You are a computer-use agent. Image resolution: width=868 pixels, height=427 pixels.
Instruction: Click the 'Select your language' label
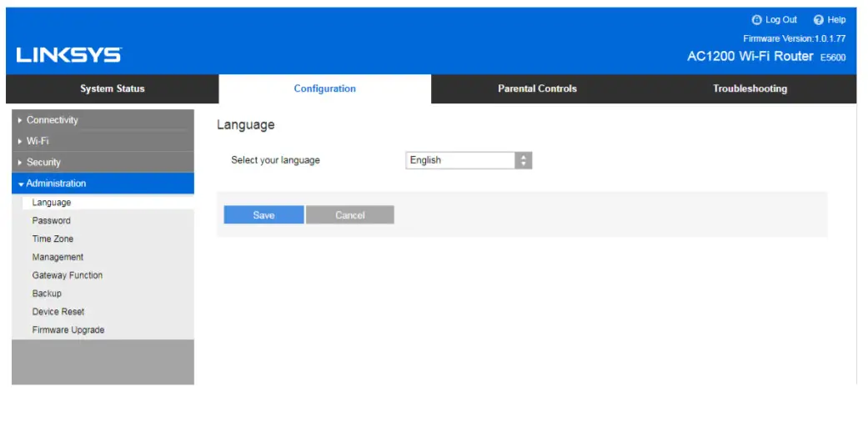276,161
